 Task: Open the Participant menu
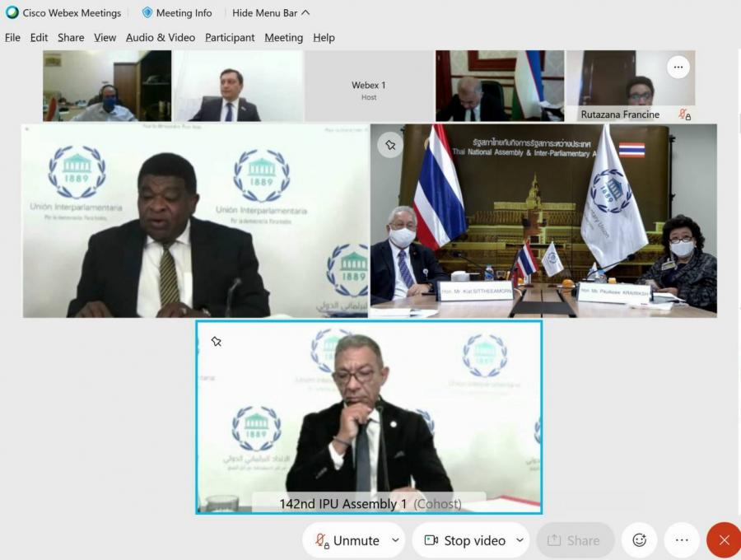(x=230, y=37)
